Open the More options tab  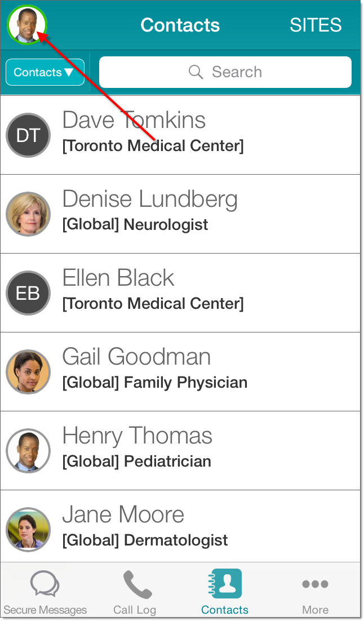point(315,592)
